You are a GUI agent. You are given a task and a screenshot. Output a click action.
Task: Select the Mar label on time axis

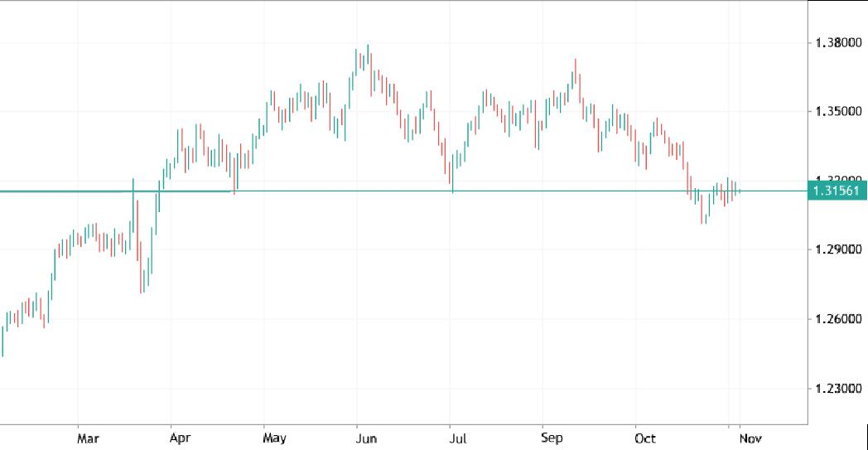[88, 438]
